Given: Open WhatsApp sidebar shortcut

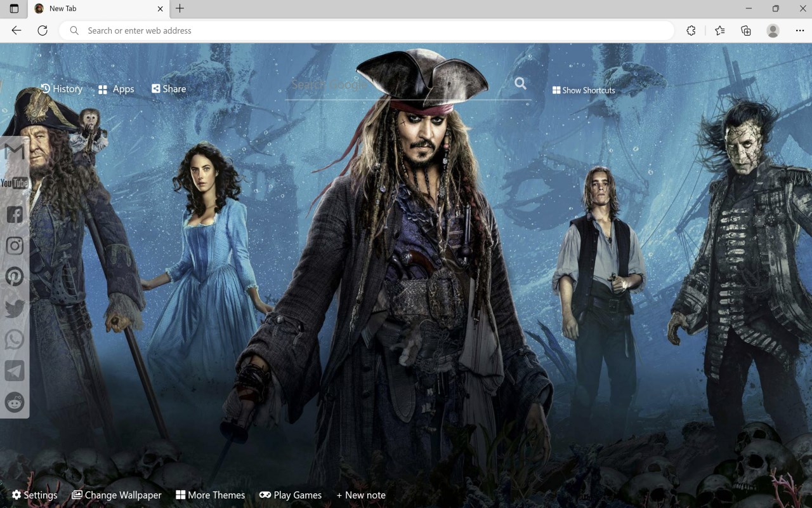Looking at the screenshot, I should [x=15, y=340].
